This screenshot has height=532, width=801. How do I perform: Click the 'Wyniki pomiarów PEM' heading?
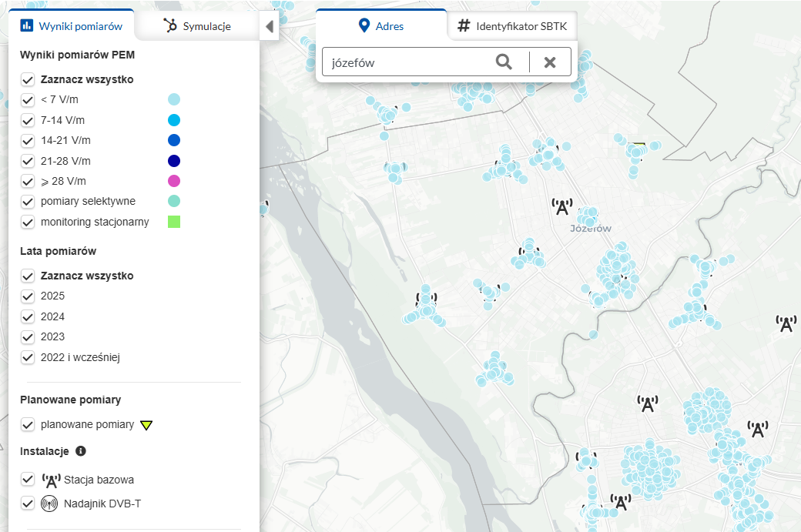pyautogui.click(x=78, y=55)
